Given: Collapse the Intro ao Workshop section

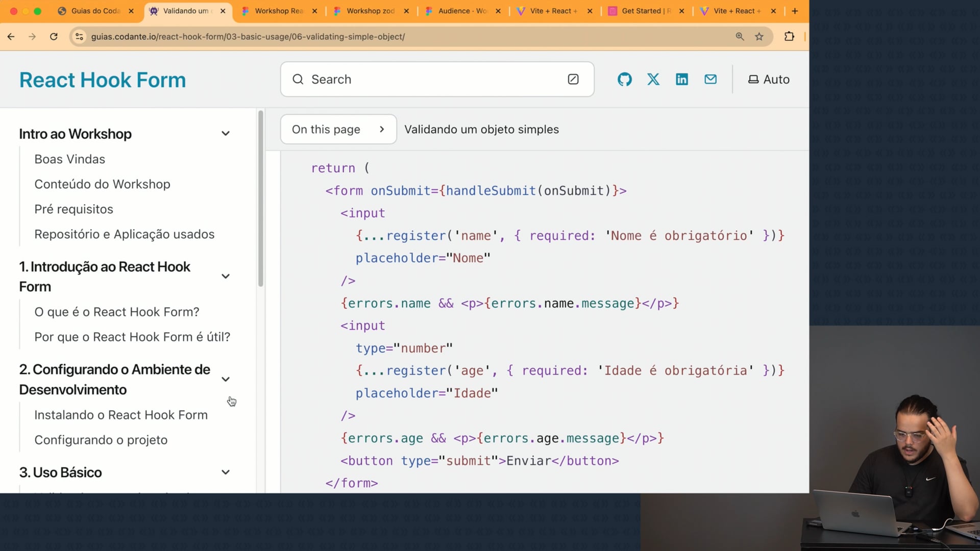Looking at the screenshot, I should coord(226,134).
